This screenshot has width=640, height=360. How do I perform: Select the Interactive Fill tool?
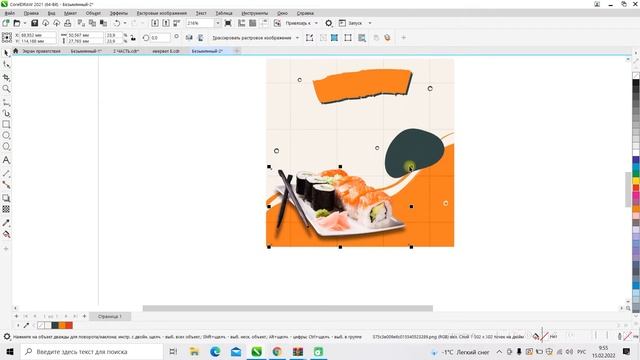tap(6, 234)
